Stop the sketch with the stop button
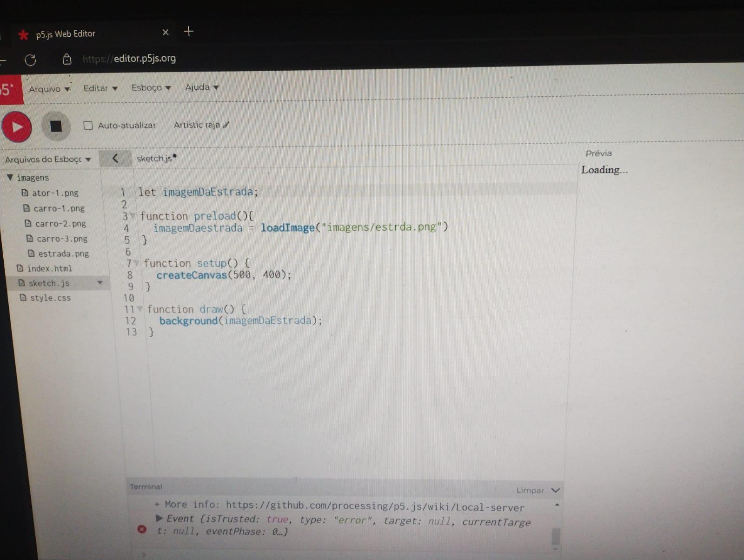The width and height of the screenshot is (744, 560). point(56,126)
